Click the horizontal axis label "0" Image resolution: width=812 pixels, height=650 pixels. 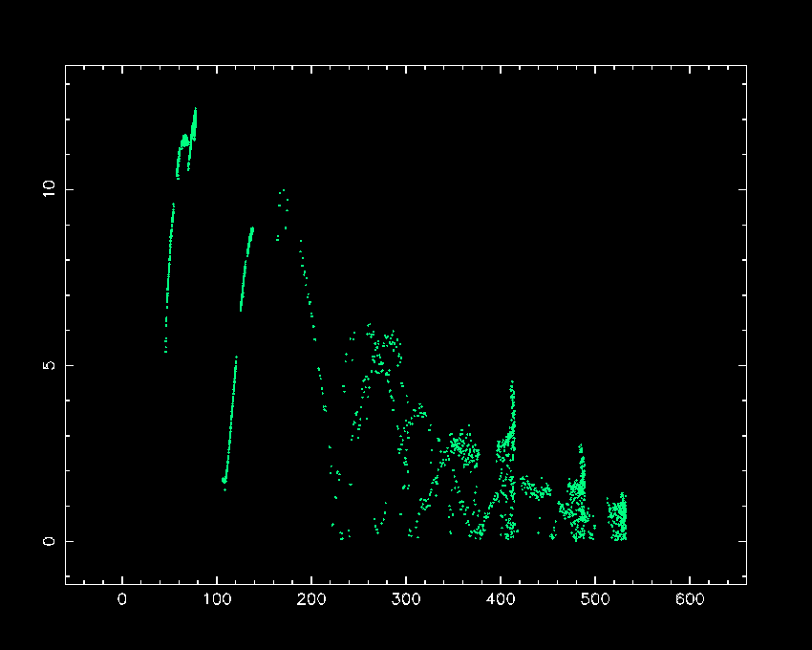pos(122,599)
